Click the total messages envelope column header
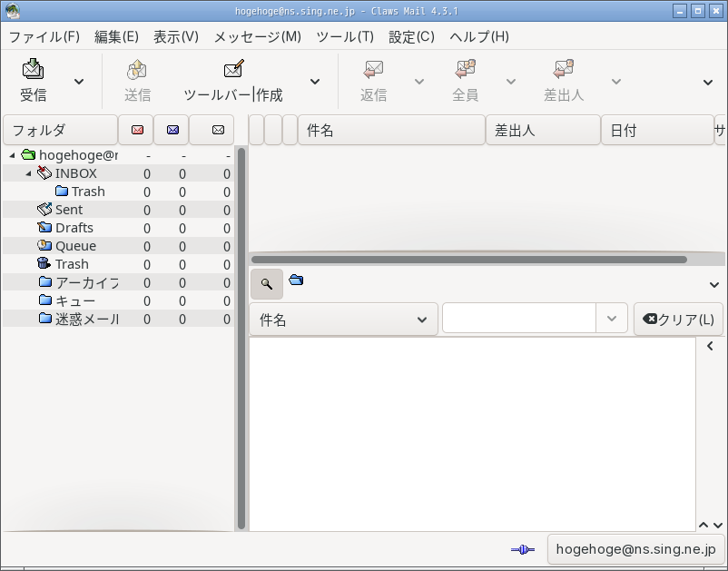 212,129
